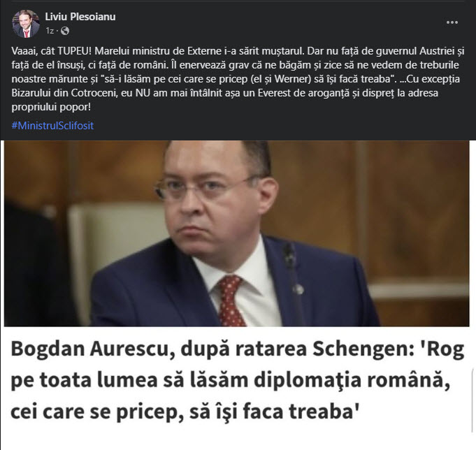Viewport: 476px width, 450px height.
Task: Click the 1z post timestamp
Action: coord(50,31)
